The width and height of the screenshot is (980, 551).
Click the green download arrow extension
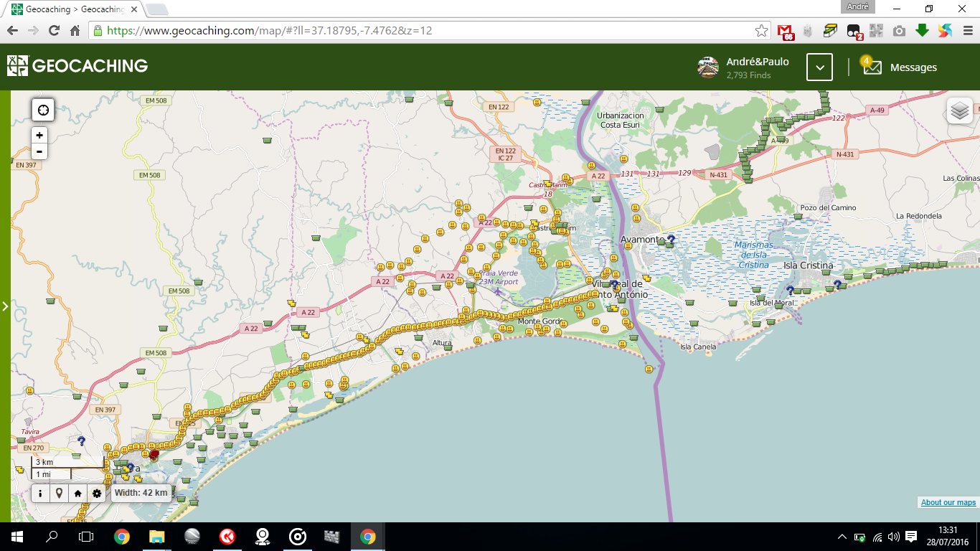click(x=922, y=30)
